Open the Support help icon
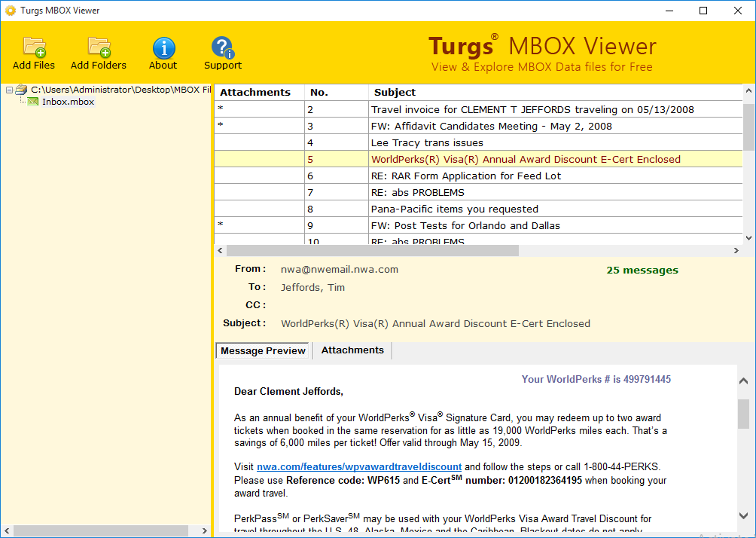756x538 pixels. click(x=222, y=47)
